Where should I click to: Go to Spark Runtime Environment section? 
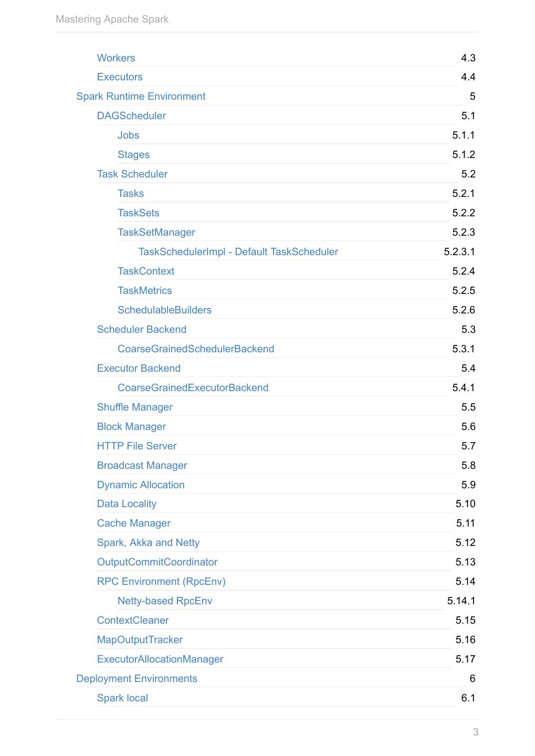click(x=141, y=97)
